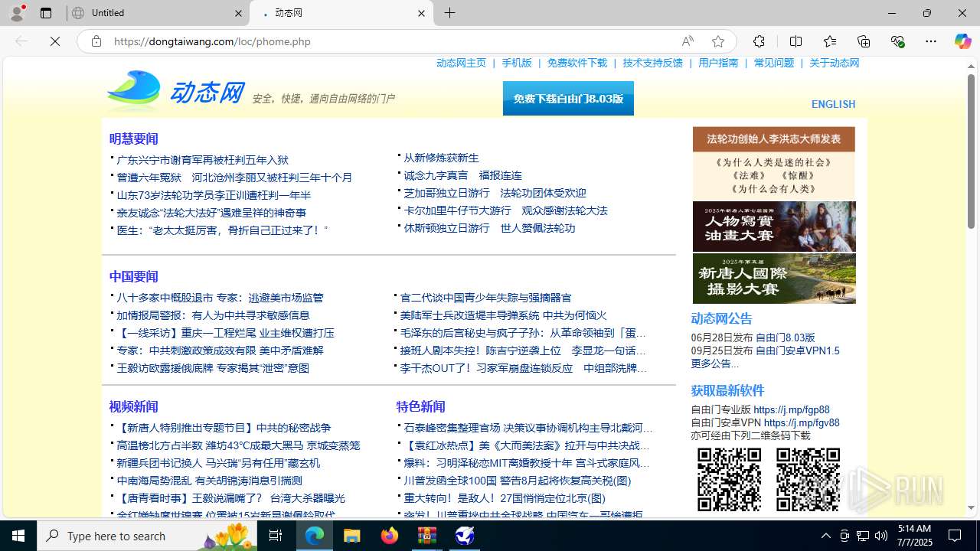Click page scrollbar up arrow
This screenshot has width=980, height=551.
click(971, 67)
